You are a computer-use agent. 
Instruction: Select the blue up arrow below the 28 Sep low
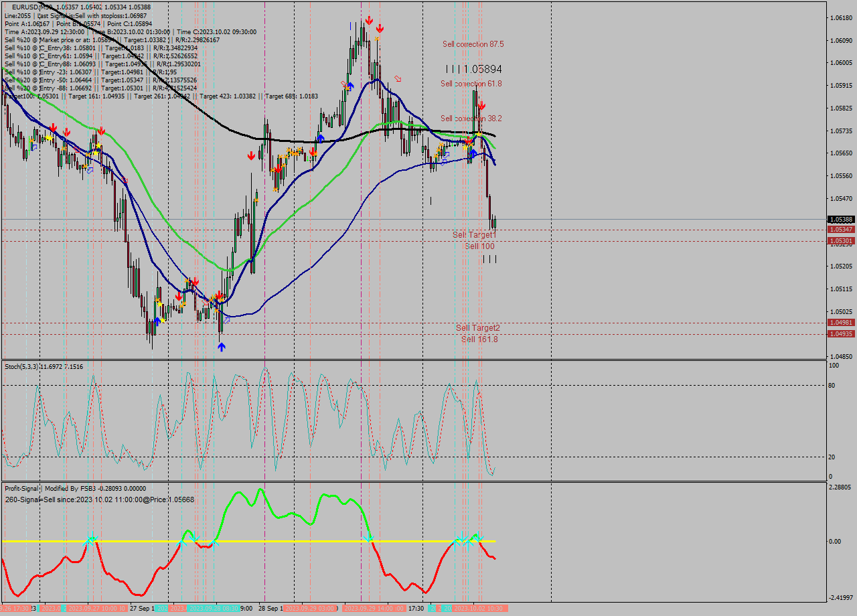pyautogui.click(x=222, y=346)
